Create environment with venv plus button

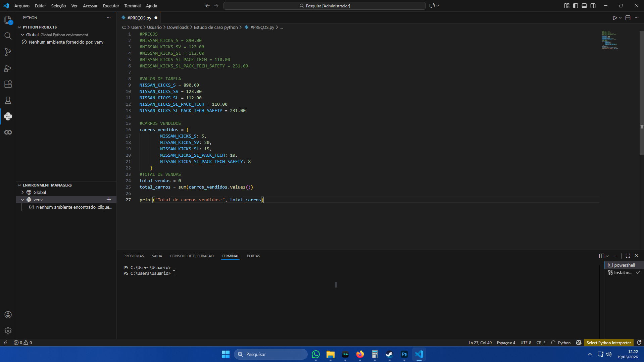(x=109, y=200)
